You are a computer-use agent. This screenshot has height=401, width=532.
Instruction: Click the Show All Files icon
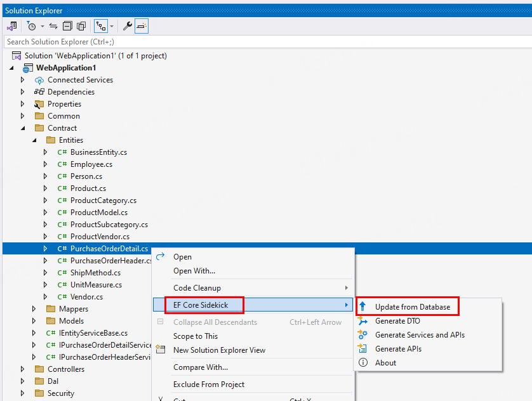tap(81, 26)
